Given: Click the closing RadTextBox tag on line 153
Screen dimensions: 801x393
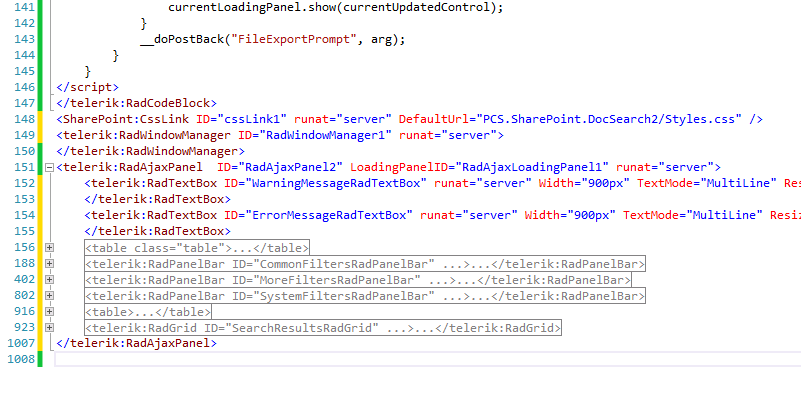Looking at the screenshot, I should (x=158, y=199).
